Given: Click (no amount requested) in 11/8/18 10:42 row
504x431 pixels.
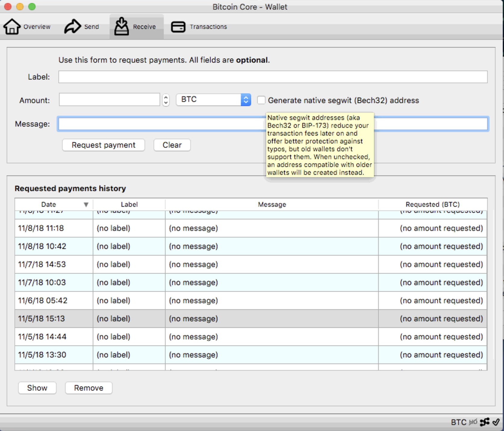Looking at the screenshot, I should tap(441, 246).
